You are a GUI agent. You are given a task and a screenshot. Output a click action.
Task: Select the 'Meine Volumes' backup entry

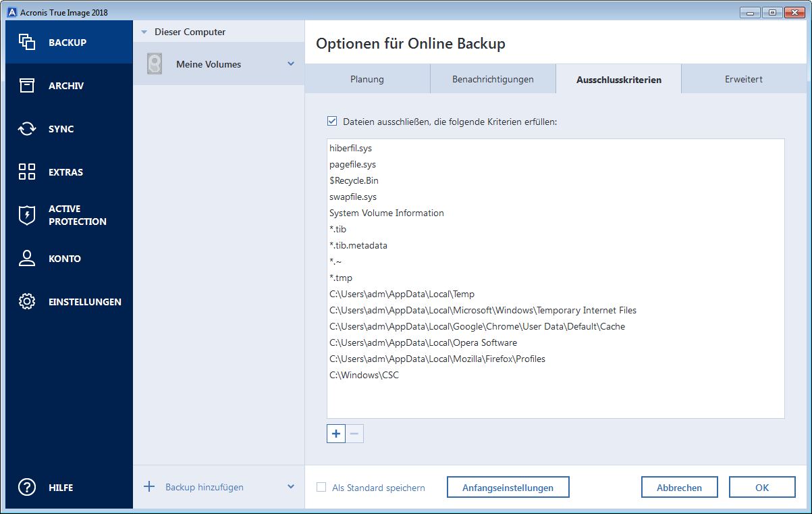(219, 64)
